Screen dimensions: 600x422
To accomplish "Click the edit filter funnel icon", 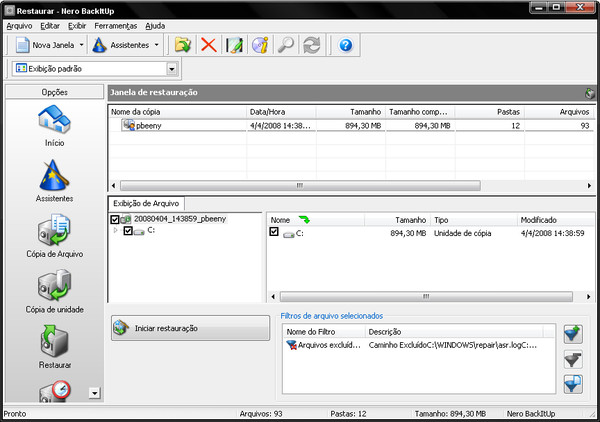I will [x=573, y=384].
